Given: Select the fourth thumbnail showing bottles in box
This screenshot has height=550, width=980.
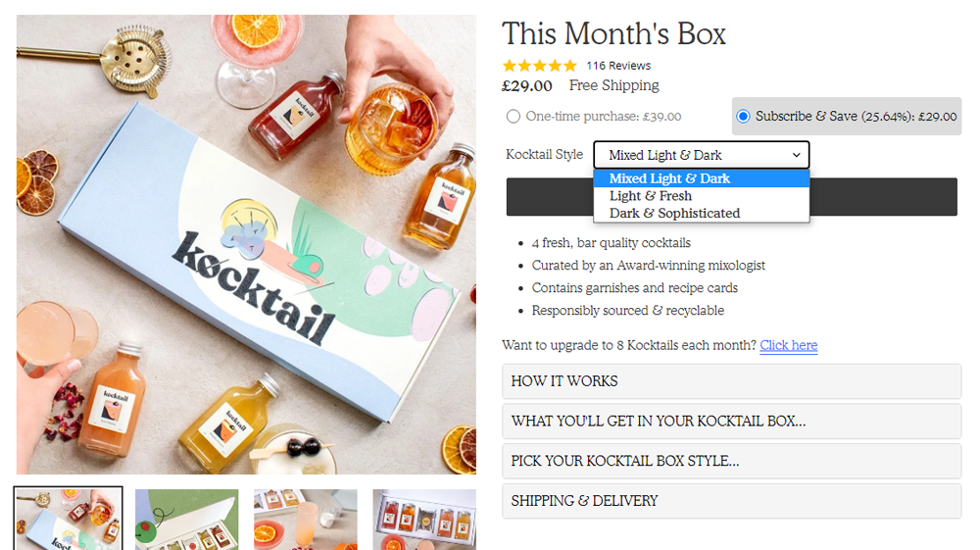Looking at the screenshot, I should (424, 520).
